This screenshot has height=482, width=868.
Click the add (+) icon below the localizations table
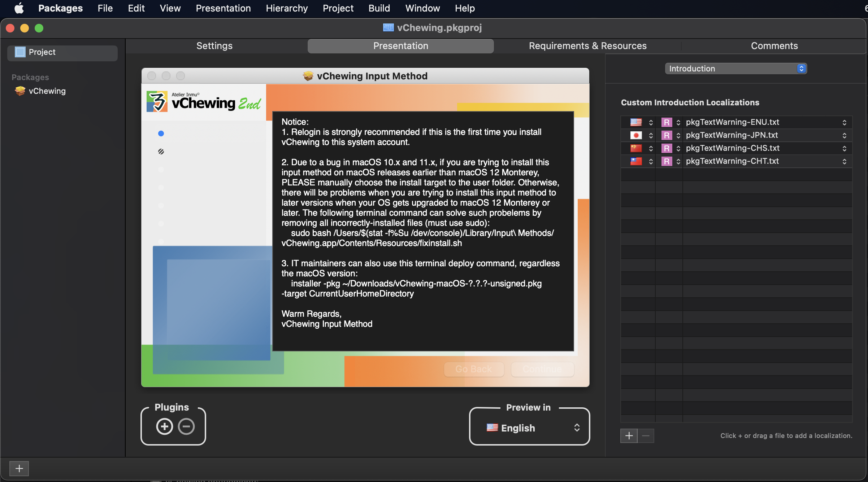tap(629, 436)
